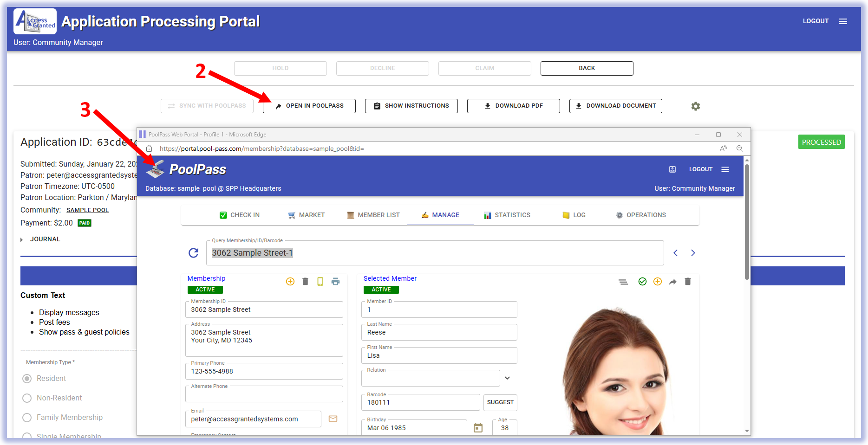The image size is (868, 445).
Task: Click the PROCESSED status badge
Action: click(x=821, y=142)
